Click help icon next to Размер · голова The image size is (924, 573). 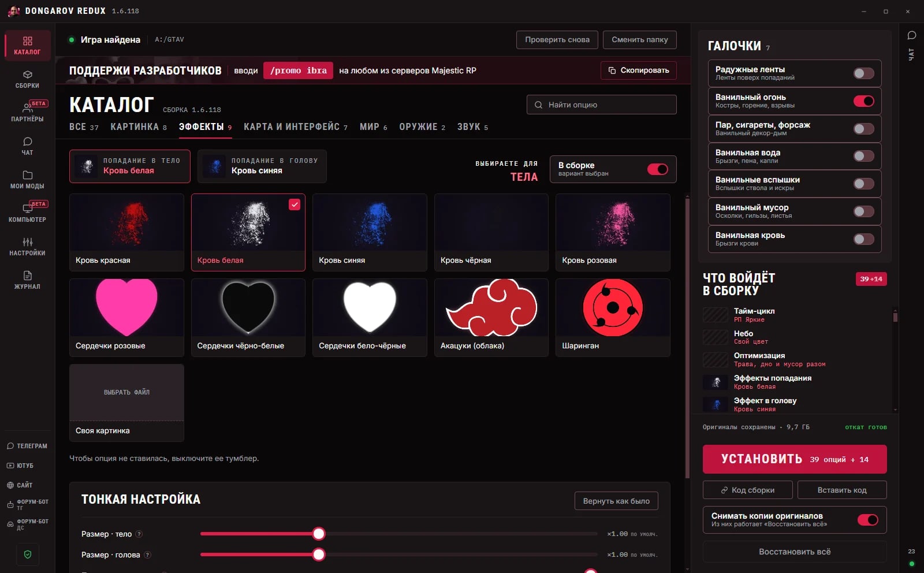click(x=147, y=555)
